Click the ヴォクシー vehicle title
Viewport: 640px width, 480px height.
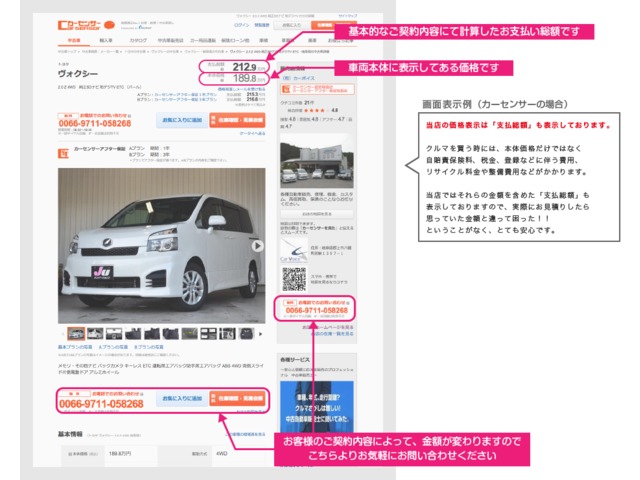tap(78, 74)
